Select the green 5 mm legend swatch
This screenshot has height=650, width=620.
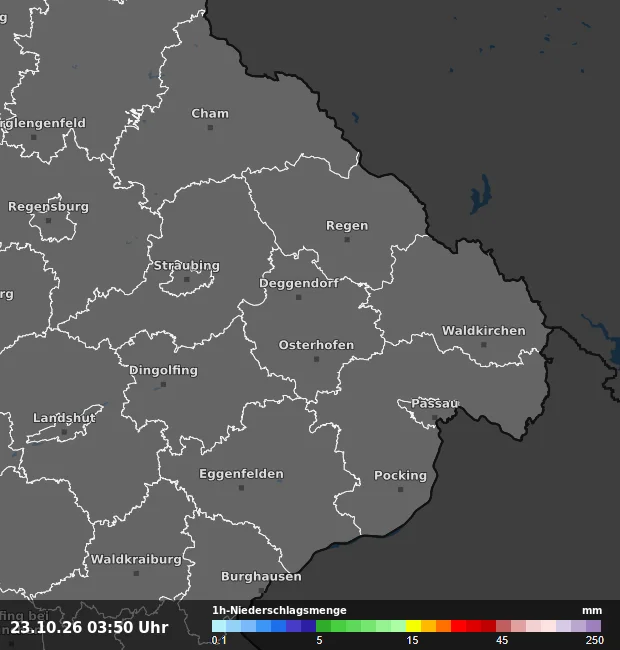click(323, 626)
